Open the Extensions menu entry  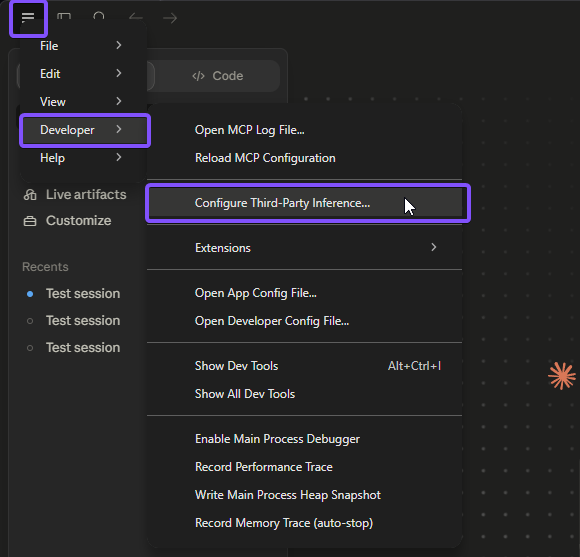pos(304,247)
